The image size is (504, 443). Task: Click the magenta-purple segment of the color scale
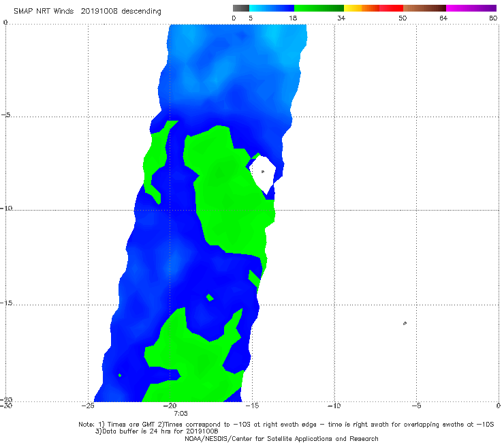click(x=471, y=8)
